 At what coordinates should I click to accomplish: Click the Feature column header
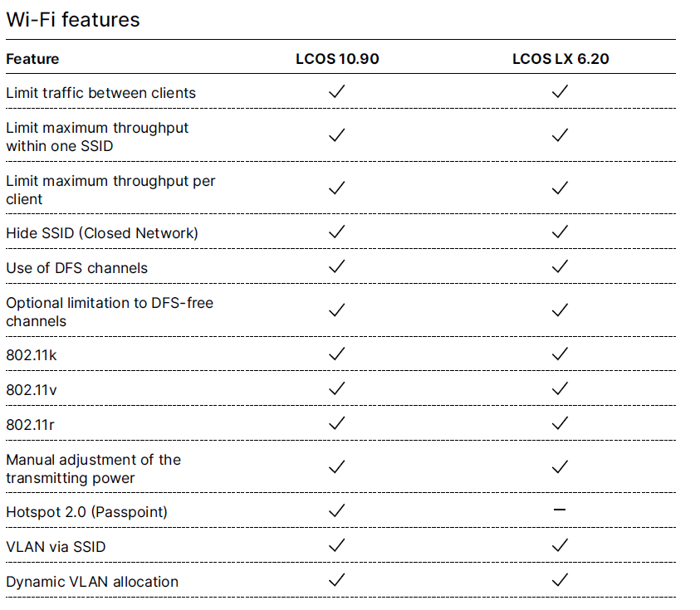32,59
